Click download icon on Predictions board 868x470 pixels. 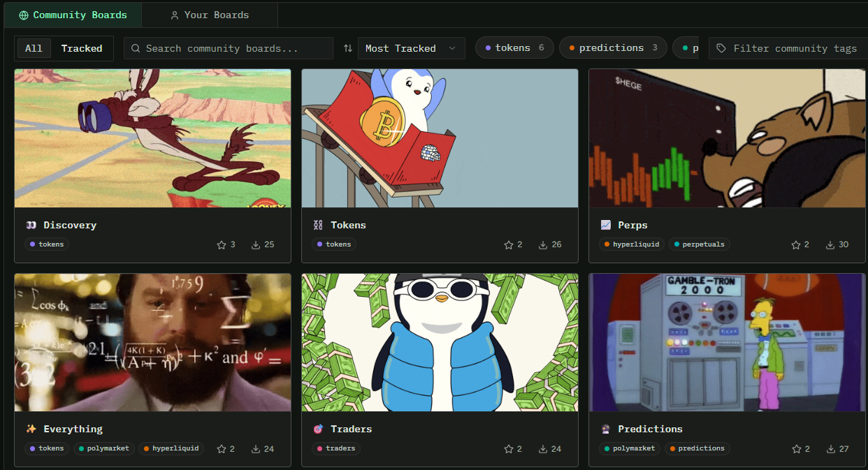(x=830, y=449)
